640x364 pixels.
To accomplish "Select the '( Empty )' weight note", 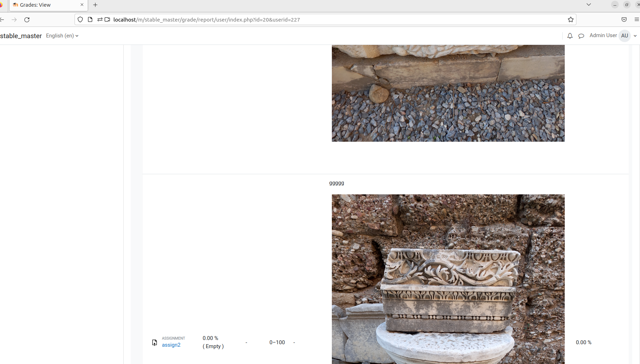I will pos(213,346).
